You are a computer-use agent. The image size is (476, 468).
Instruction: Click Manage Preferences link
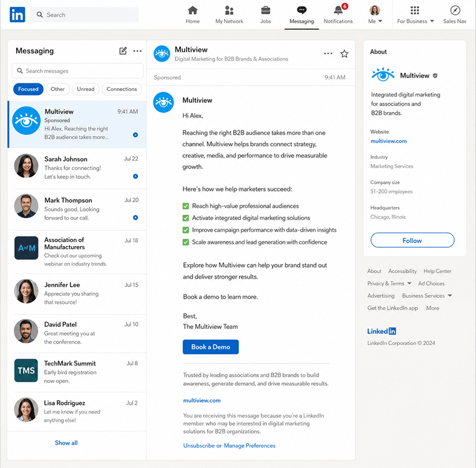click(250, 445)
